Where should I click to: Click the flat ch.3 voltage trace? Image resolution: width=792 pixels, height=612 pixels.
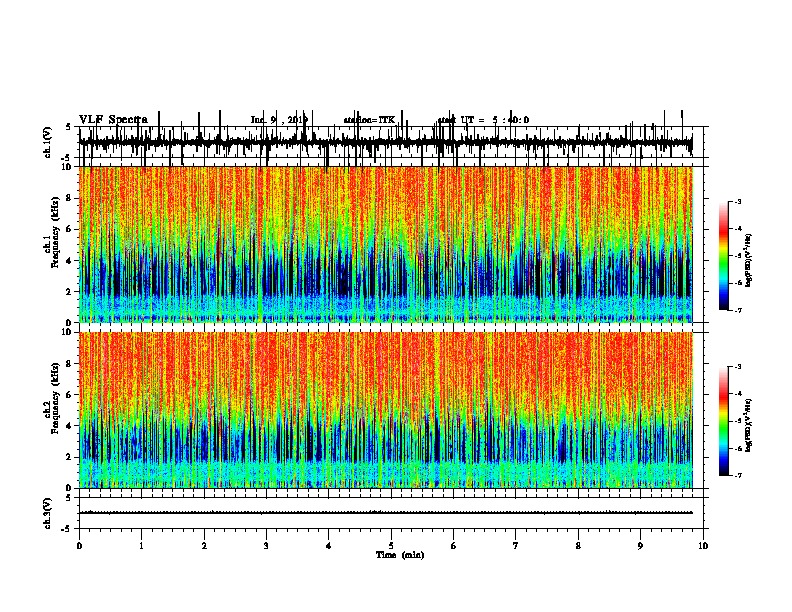click(386, 513)
